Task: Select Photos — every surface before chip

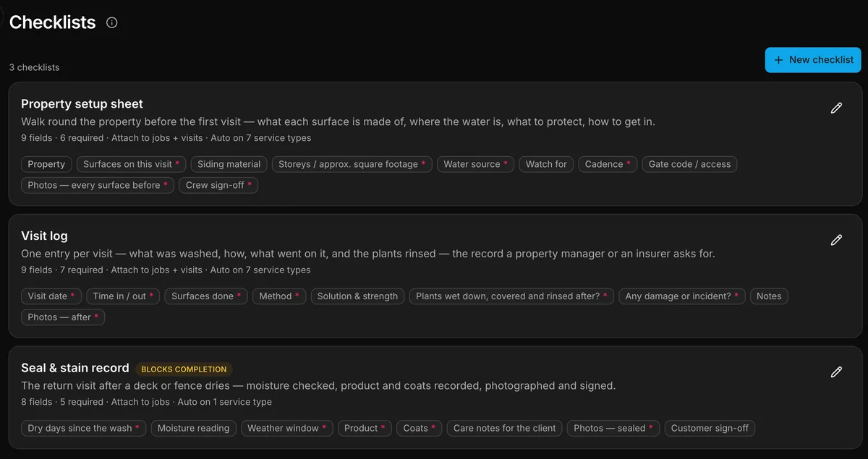Action: click(x=98, y=185)
